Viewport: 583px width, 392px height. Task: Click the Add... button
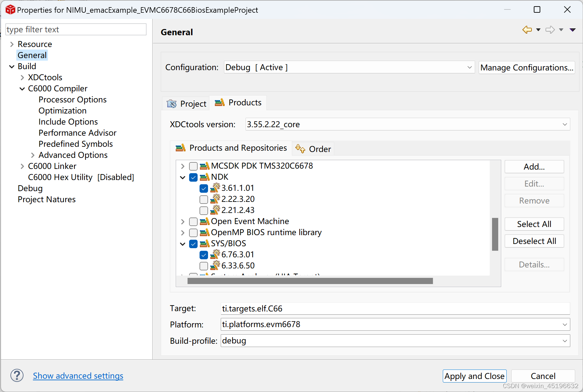coord(534,167)
